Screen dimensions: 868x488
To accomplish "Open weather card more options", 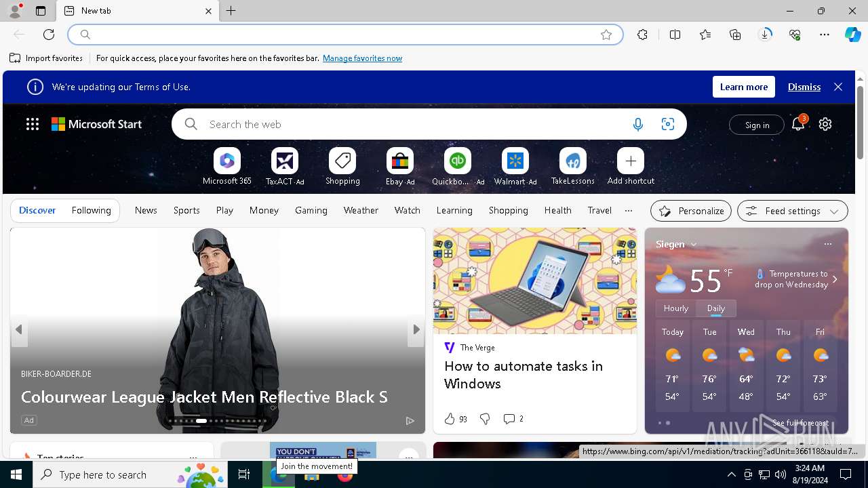I will tap(827, 244).
